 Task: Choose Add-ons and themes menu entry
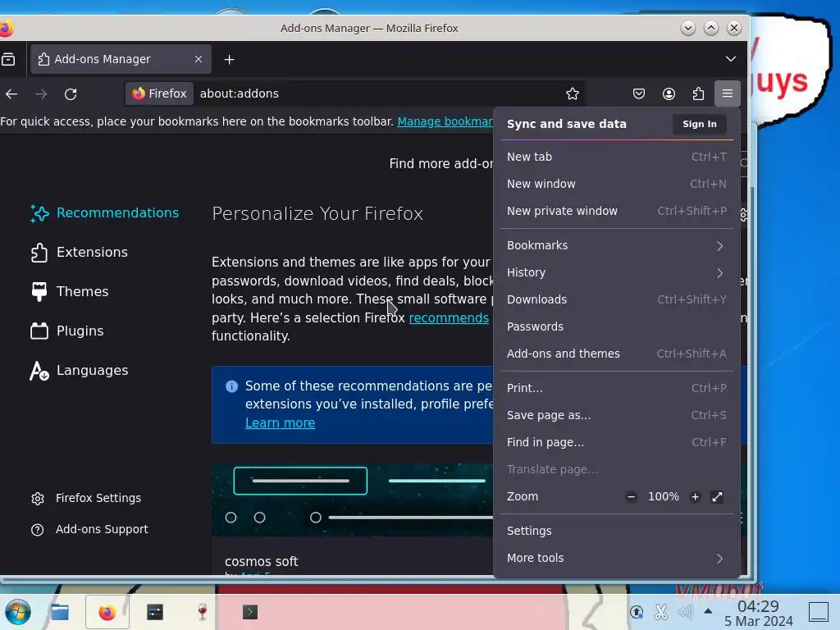point(617,354)
